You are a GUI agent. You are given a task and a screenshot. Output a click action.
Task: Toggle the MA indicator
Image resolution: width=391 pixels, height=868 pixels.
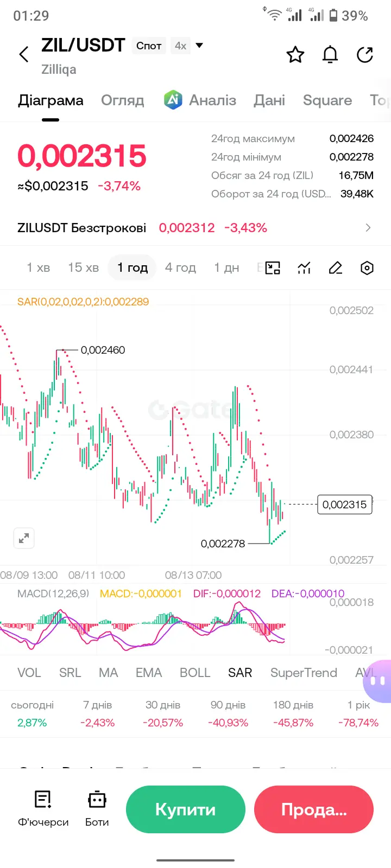click(108, 673)
